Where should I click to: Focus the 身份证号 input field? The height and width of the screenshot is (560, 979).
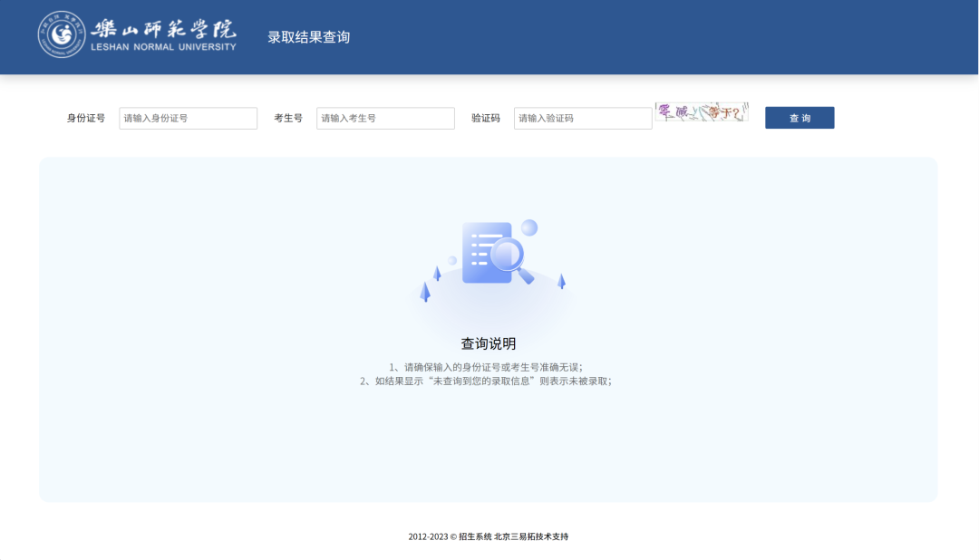[x=188, y=118]
